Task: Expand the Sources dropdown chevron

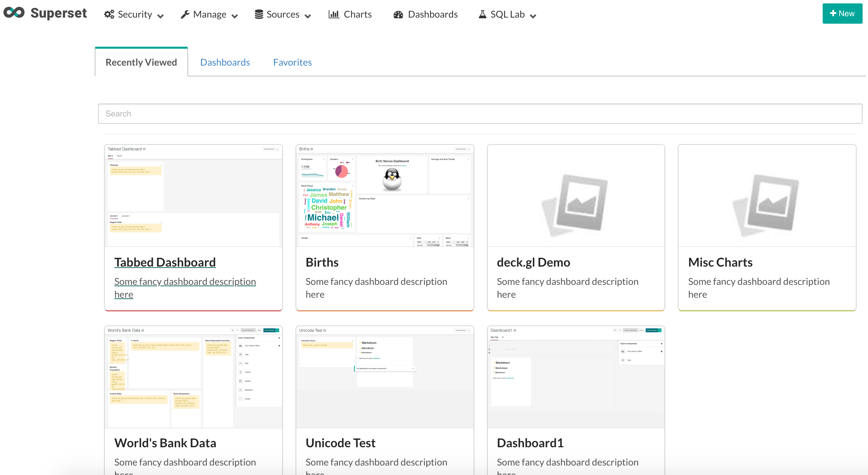Action: click(x=307, y=16)
